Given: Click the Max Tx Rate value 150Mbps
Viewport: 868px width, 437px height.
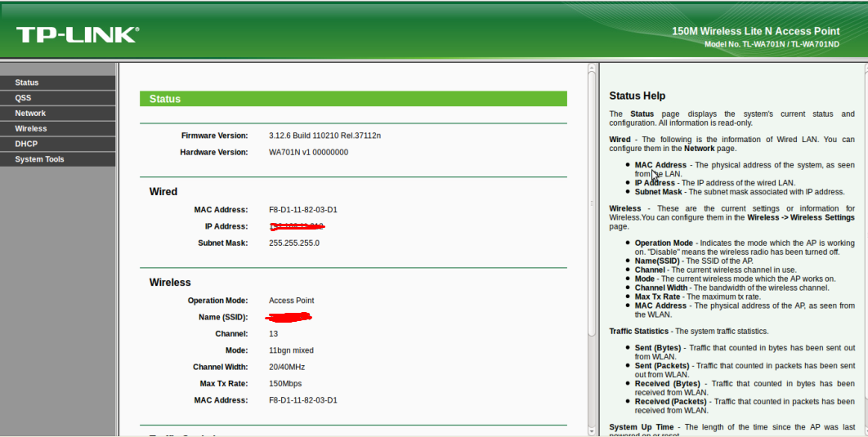Looking at the screenshot, I should tap(285, 383).
